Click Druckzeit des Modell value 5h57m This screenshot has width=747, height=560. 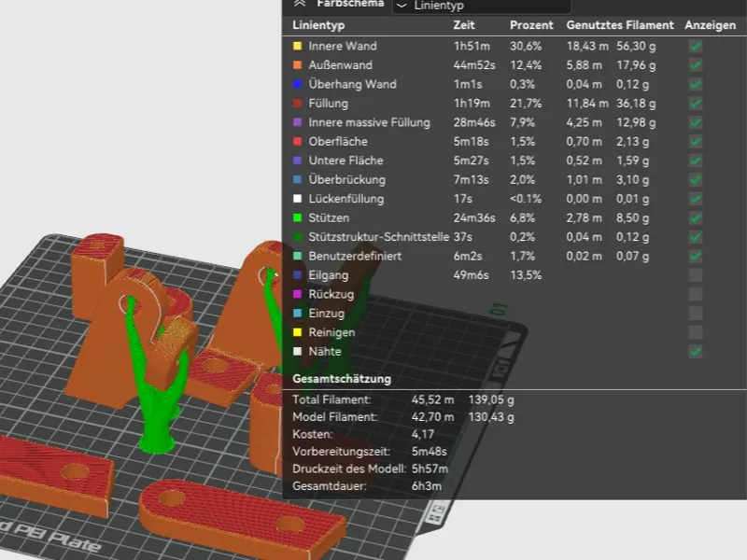(430, 469)
